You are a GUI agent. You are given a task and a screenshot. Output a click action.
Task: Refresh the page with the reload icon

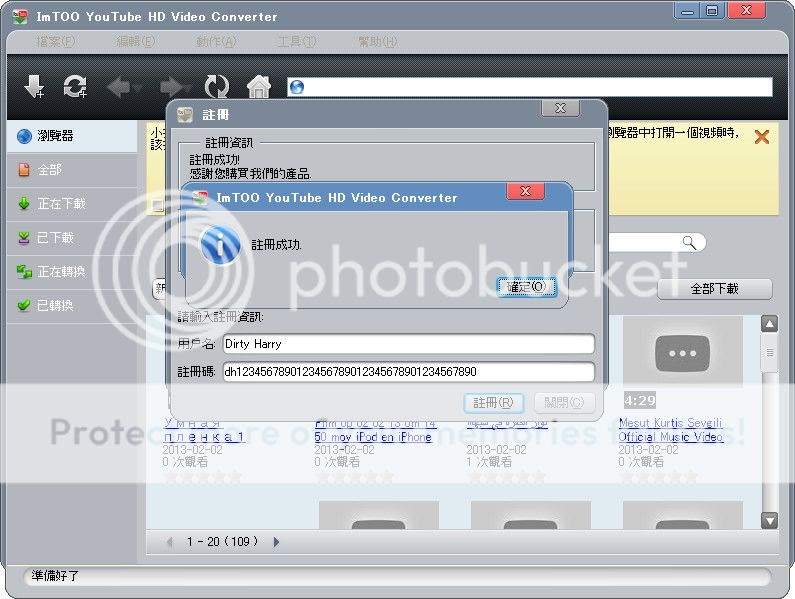click(x=216, y=87)
